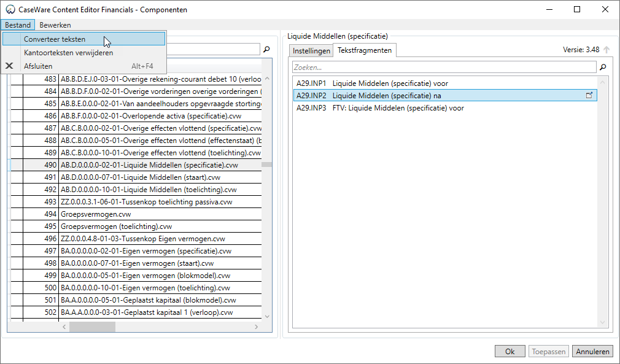Select row 485 Van aandeelhouders opgevraagde stortingen
The width and height of the screenshot is (620, 364).
pyautogui.click(x=136, y=104)
